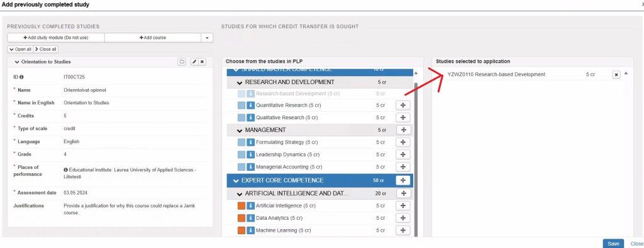The width and height of the screenshot is (644, 248).
Task: Click scroll-up arrow of PLP studies list
Action: (x=416, y=73)
